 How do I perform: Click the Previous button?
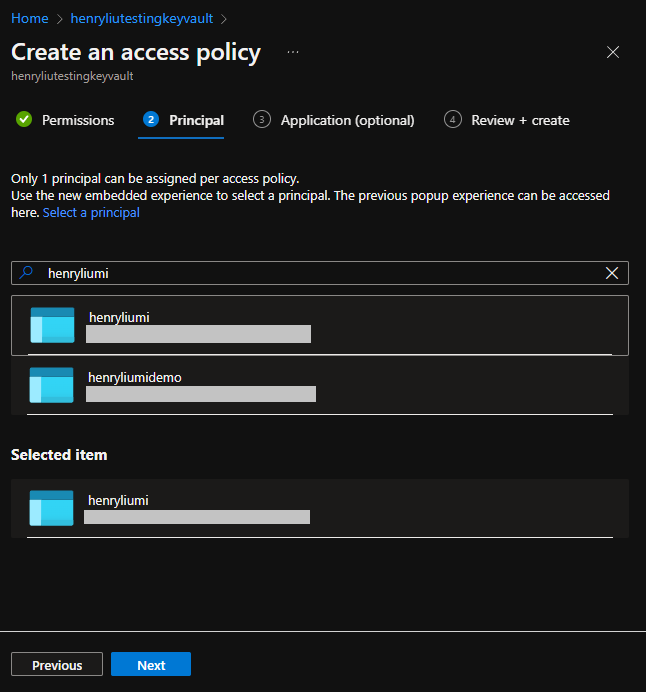57,664
